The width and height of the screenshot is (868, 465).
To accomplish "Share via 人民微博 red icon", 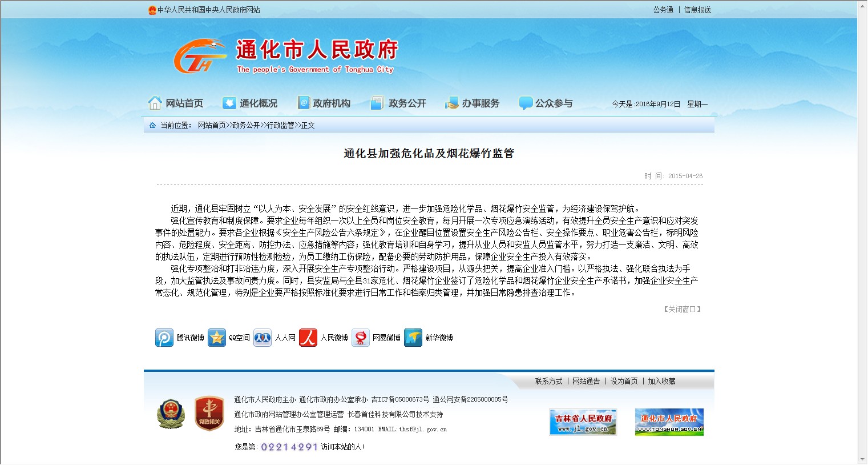I will (308, 338).
